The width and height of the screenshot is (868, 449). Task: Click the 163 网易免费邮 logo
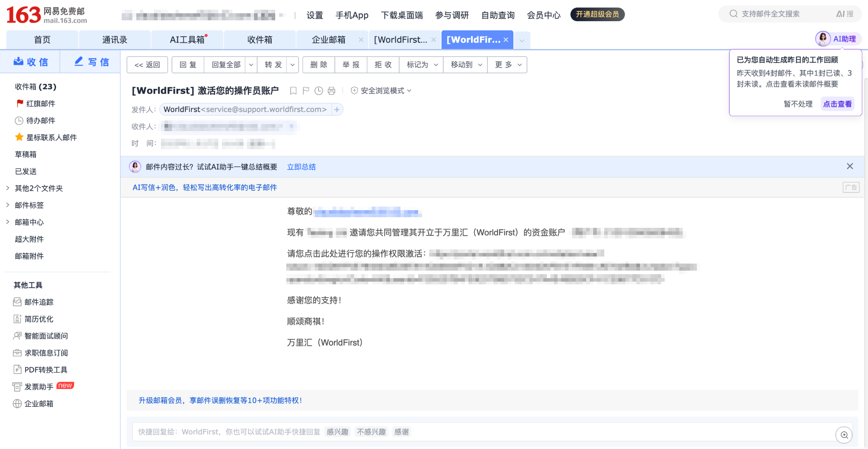pos(47,15)
